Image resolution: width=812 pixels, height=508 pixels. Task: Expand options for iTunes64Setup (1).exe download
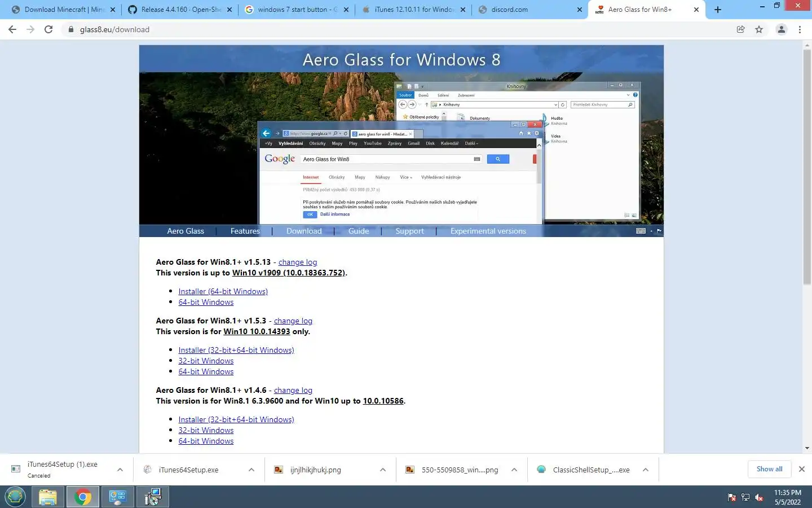click(x=120, y=470)
